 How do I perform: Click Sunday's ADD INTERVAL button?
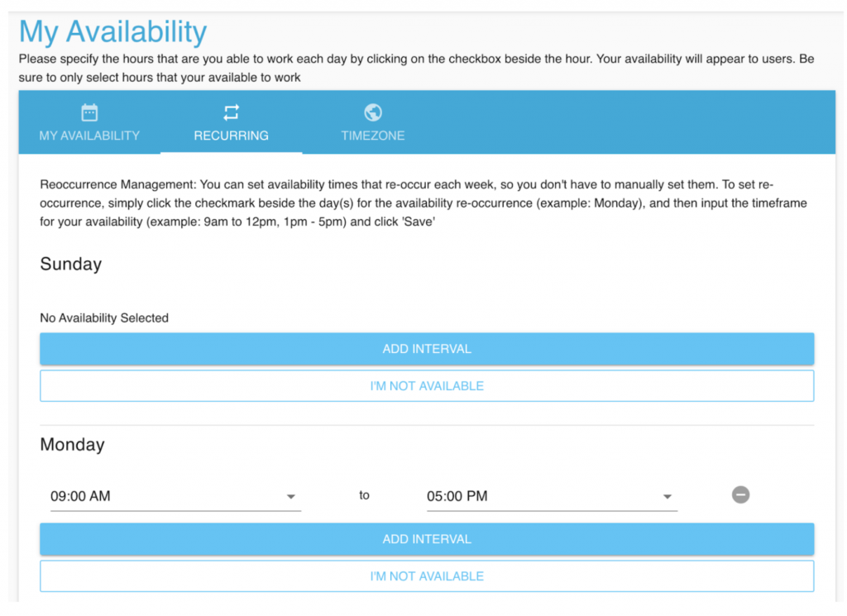427,349
